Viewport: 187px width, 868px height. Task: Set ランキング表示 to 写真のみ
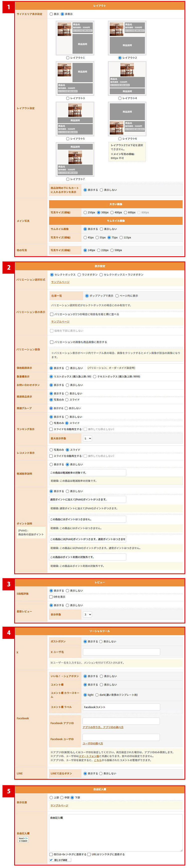(x=51, y=423)
